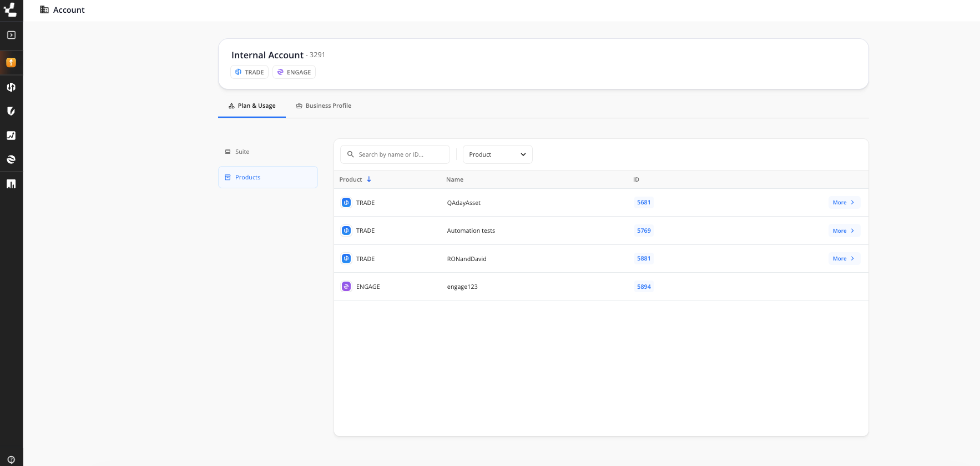Open the building-bars icon in sidebar

click(x=11, y=184)
